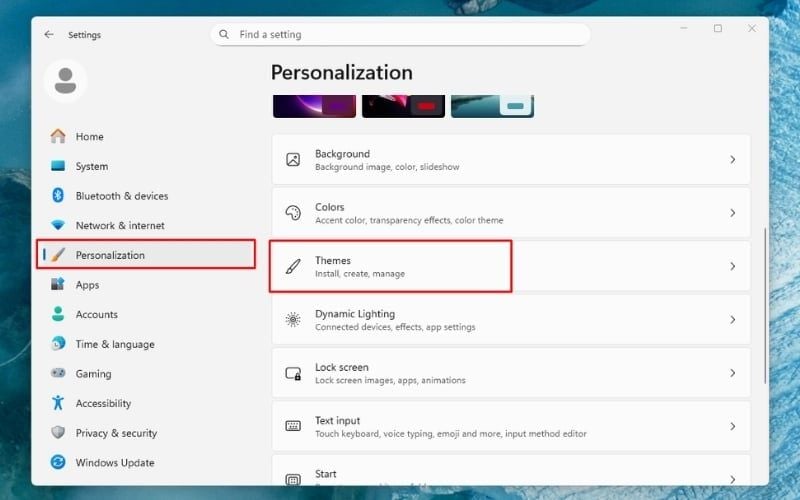Focus the Find a setting search box
The height and width of the screenshot is (500, 800).
(401, 34)
